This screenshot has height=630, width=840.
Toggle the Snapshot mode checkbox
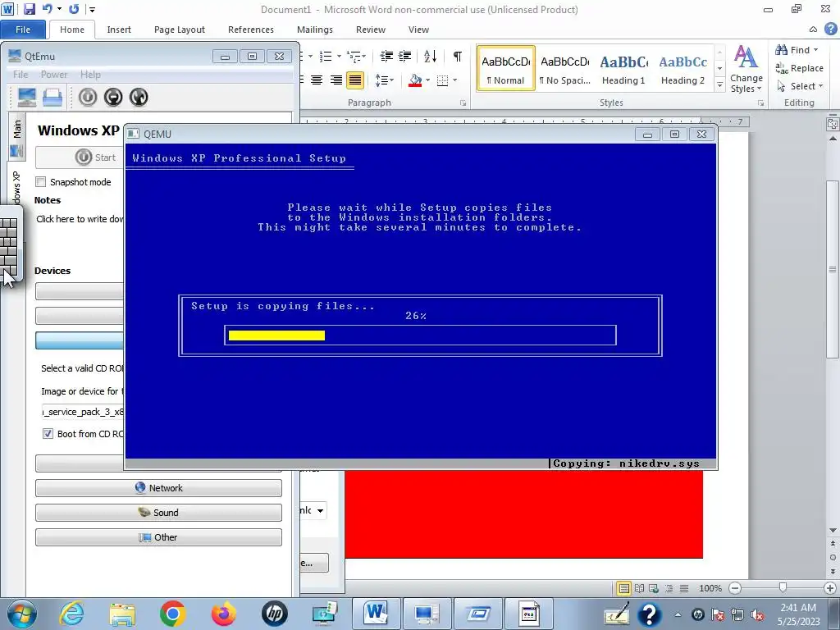coord(41,182)
